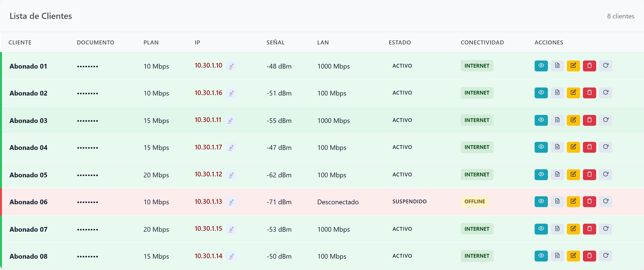Edit Abonado 03 with yellow pencil icon
The width and height of the screenshot is (644, 270).
tap(573, 120)
